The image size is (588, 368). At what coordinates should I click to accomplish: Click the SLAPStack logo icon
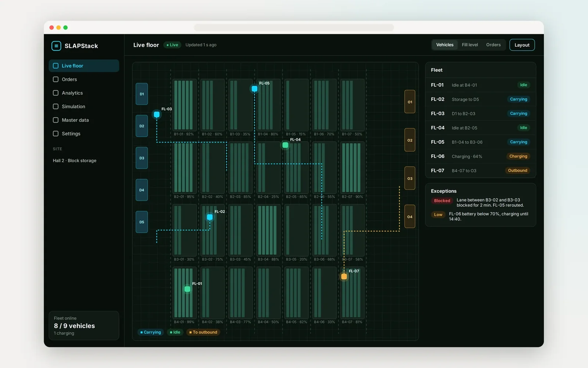pyautogui.click(x=56, y=46)
